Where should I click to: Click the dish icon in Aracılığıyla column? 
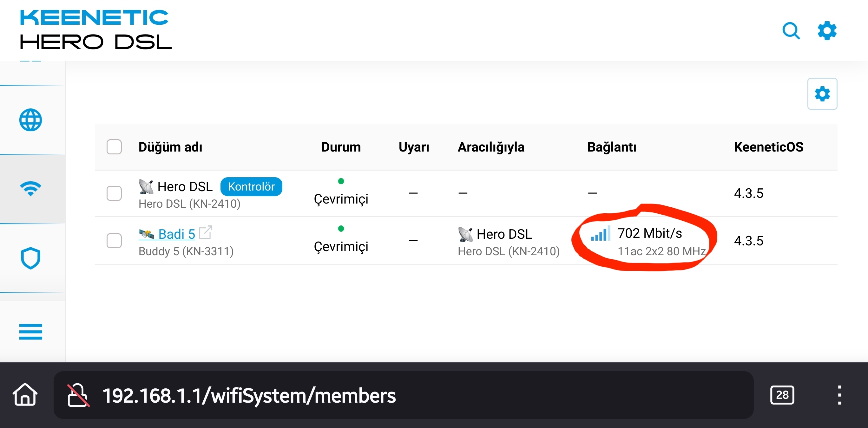[465, 234]
